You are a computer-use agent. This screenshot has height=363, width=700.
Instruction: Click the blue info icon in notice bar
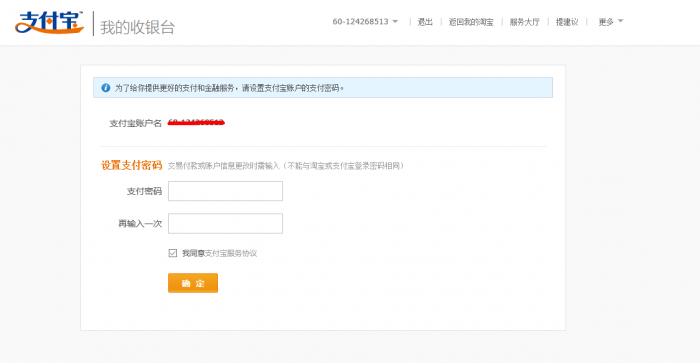(x=106, y=88)
